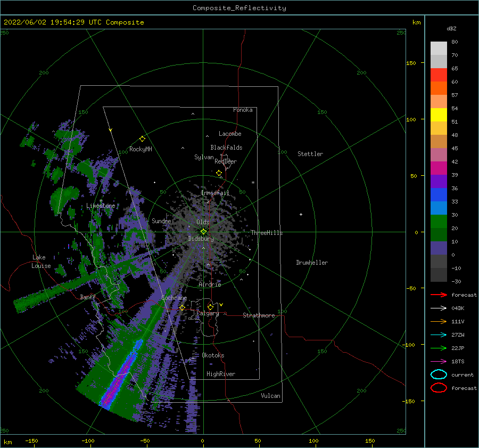The height and width of the screenshot is (448, 479).
Task: Click the Lacombe label
Action: pos(230,134)
